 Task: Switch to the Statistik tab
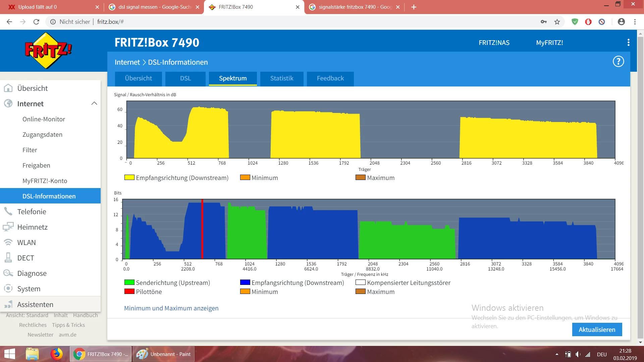(x=281, y=78)
